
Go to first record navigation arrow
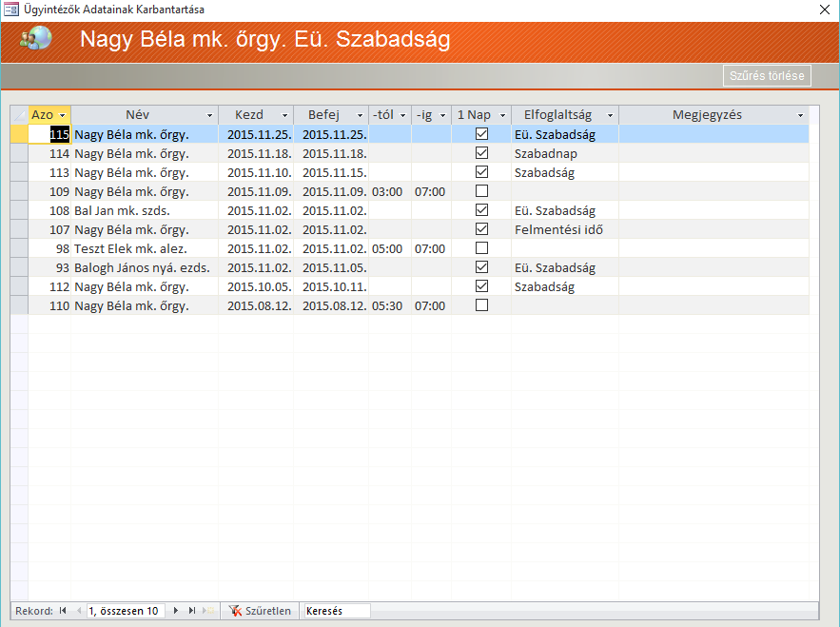coord(63,611)
